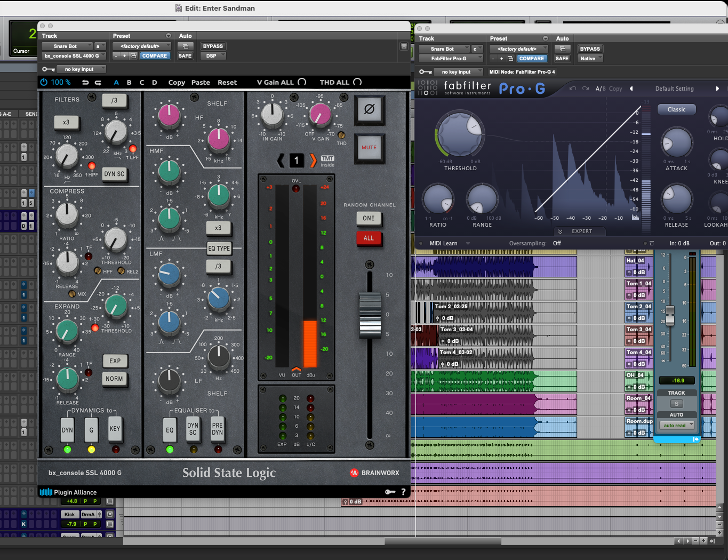Image resolution: width=728 pixels, height=560 pixels.
Task: Toggle the bx_console power icon
Action: pyautogui.click(x=44, y=82)
